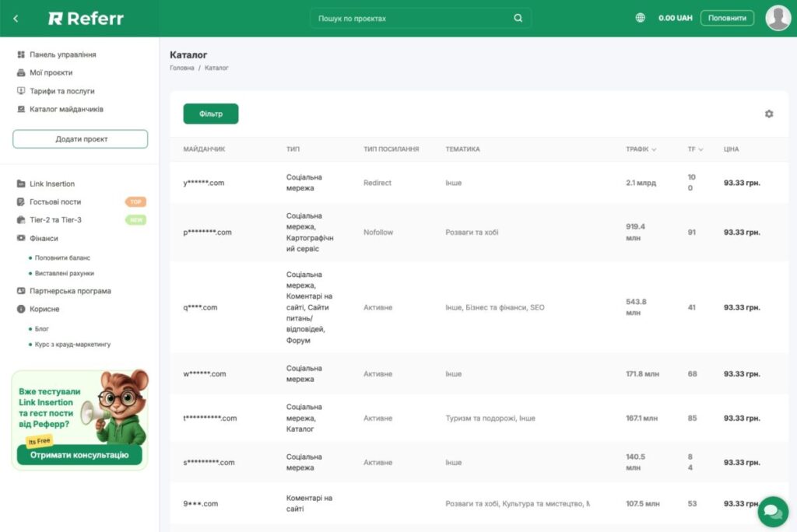Click the Поповнити button in header
The width and height of the screenshot is (797, 532).
pos(727,18)
